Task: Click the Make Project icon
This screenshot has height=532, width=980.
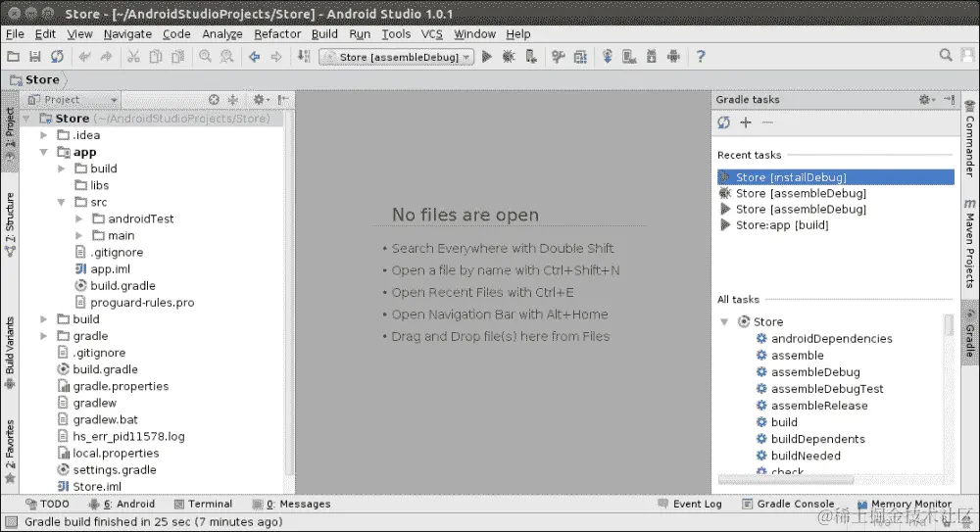Action: click(304, 57)
